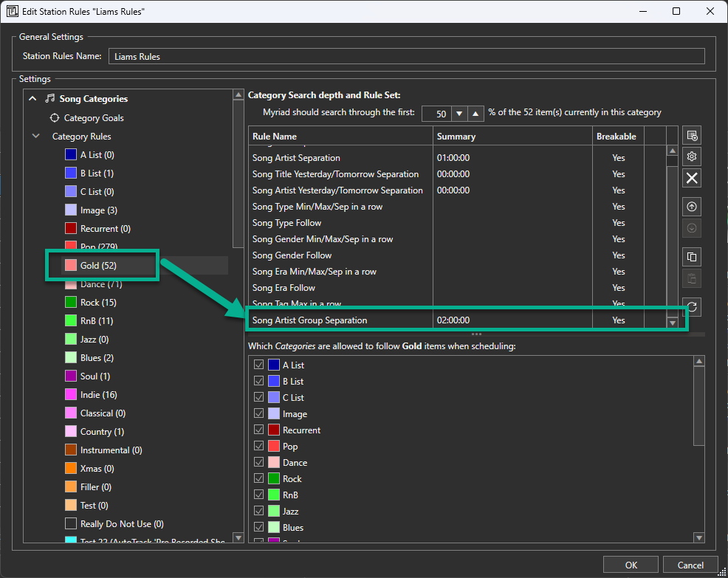Select the C List (0) category
This screenshot has width=728, height=578.
click(97, 192)
